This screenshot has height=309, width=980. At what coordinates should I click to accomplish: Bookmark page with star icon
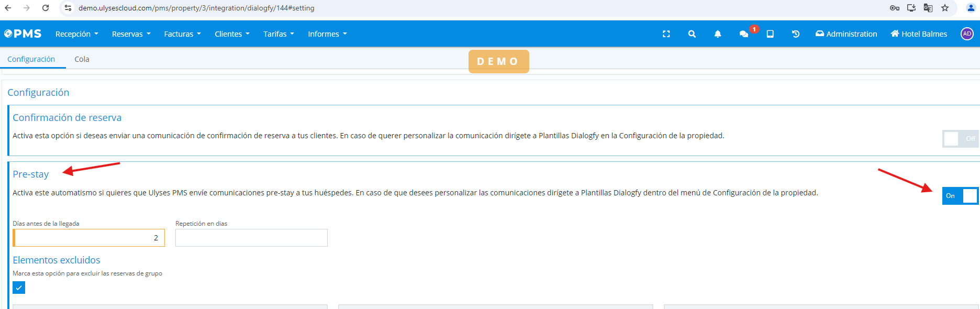tap(944, 8)
